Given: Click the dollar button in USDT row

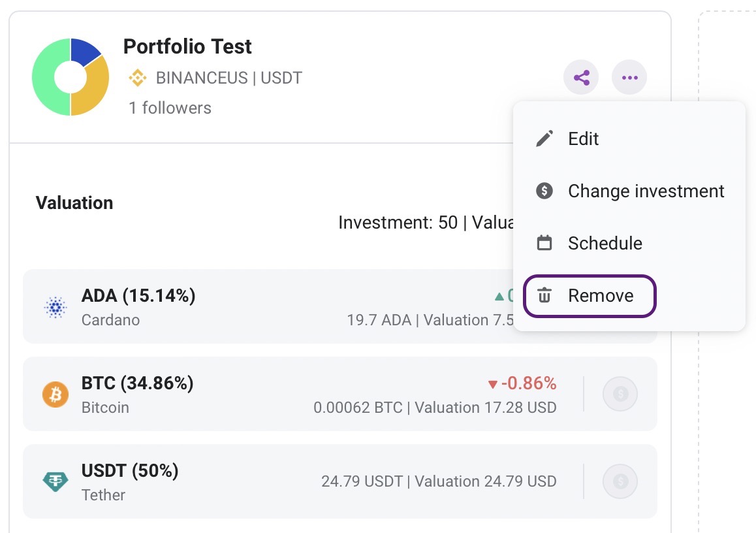Looking at the screenshot, I should [620, 481].
